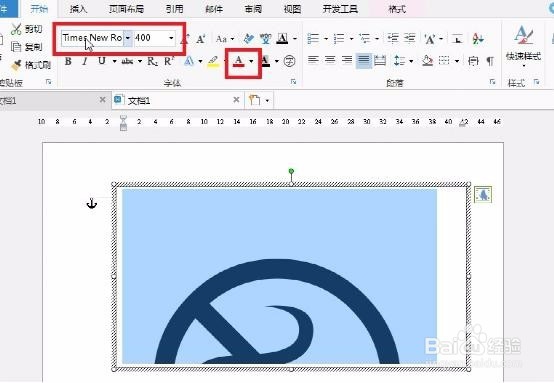This screenshot has height=383, width=554.
Task: Click the font name field showing Times New Ro
Action: (x=92, y=38)
